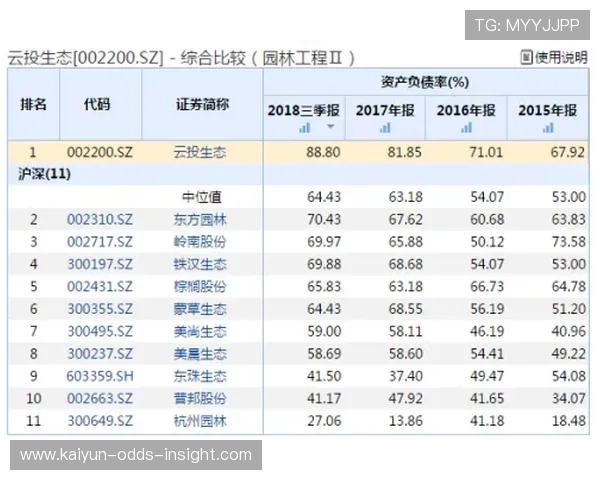This screenshot has height=480, width=600.
Task: Click value 47.92 in 普邦股份 row
Action: [406, 398]
